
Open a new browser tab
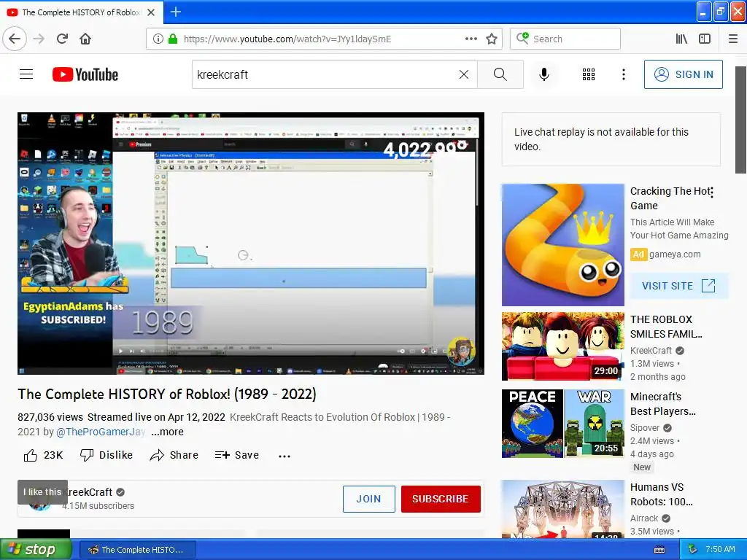pyautogui.click(x=176, y=12)
